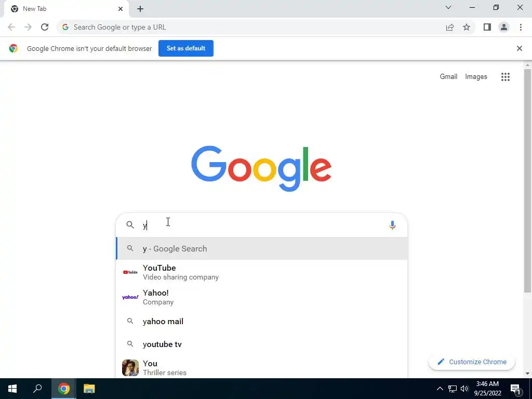
Task: Click Set as default button
Action: (x=186, y=48)
